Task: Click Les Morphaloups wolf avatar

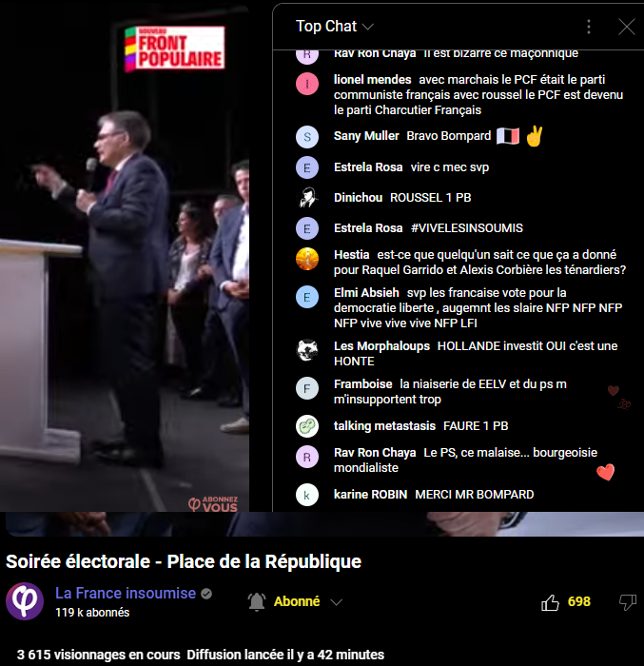Action: 307,350
